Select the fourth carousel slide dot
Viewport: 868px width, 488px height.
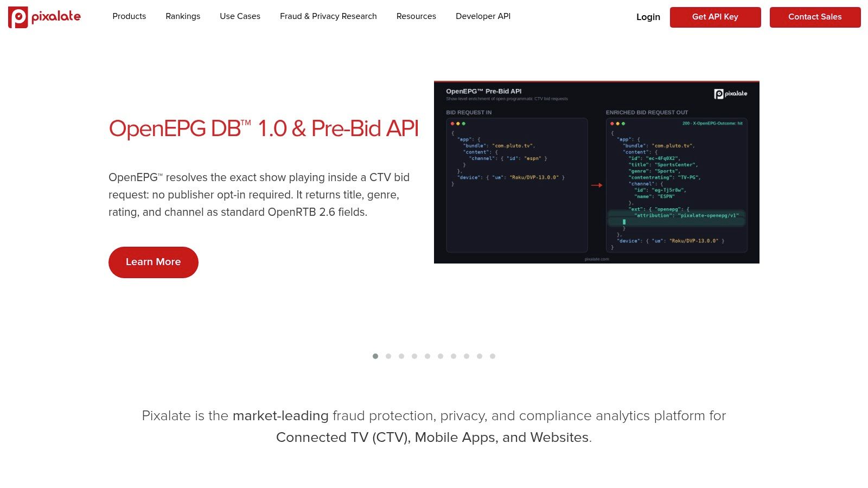tap(414, 356)
